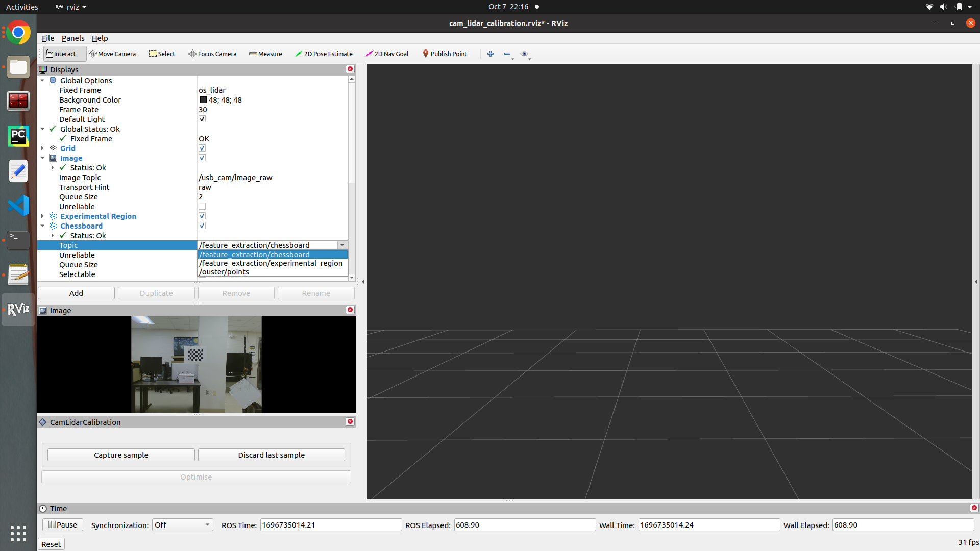Disable the Grid display checkbox
Viewport: 980px width, 551px height.
202,148
